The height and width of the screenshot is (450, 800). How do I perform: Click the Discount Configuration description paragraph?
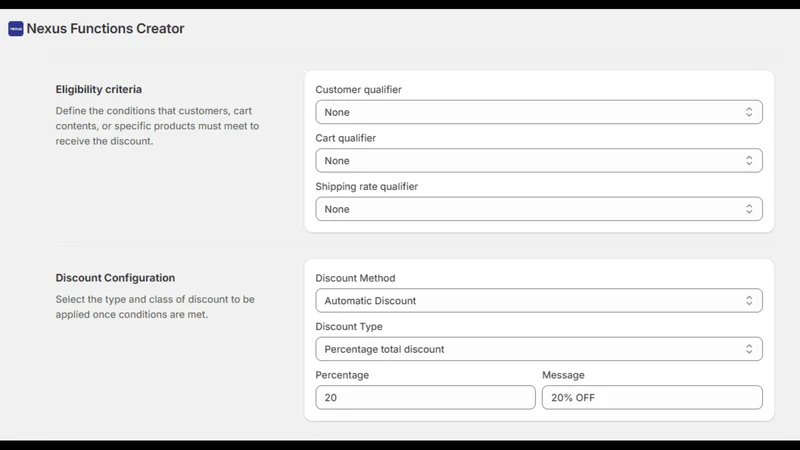click(x=155, y=307)
